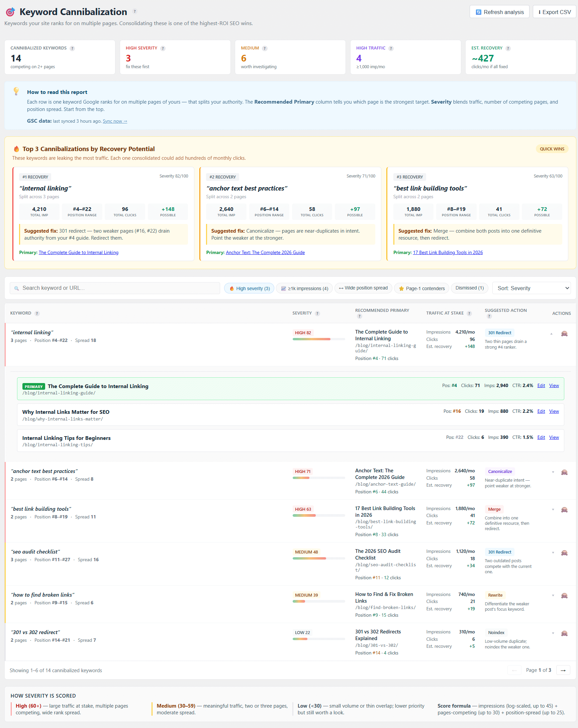Collapse the "internal linking" row details
This screenshot has height=728, width=578.
click(x=551, y=334)
